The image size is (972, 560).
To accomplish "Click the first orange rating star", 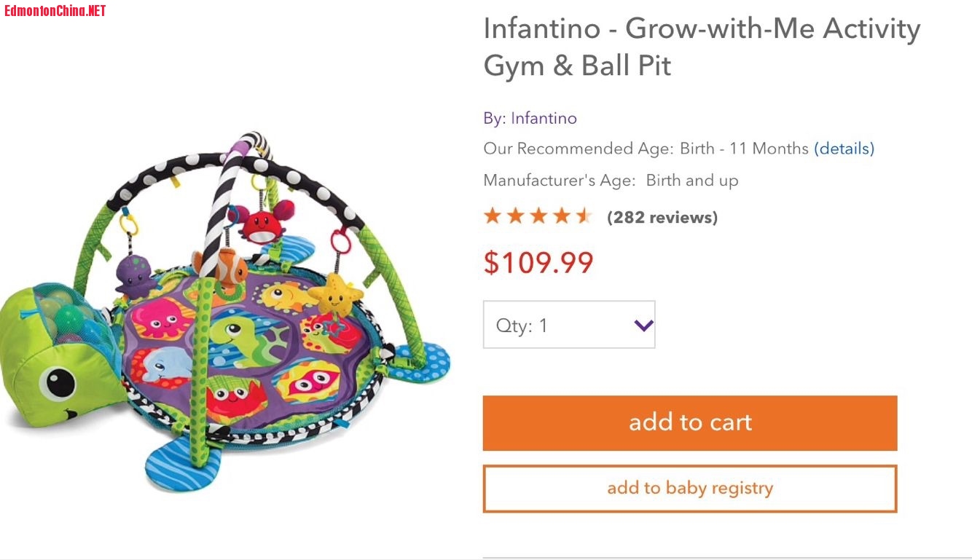I will 493,216.
